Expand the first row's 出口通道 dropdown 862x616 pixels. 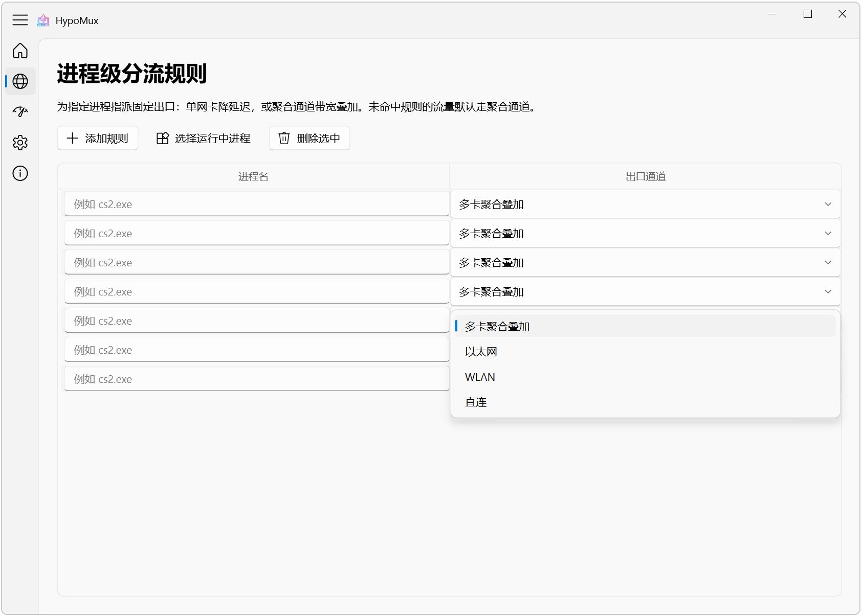[646, 204]
